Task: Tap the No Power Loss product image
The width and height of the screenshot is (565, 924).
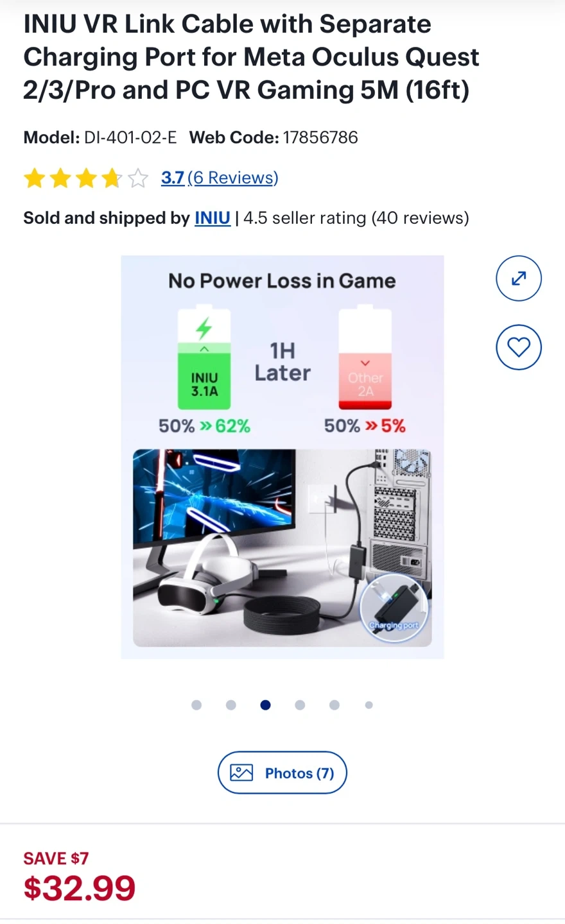Action: coord(282,457)
